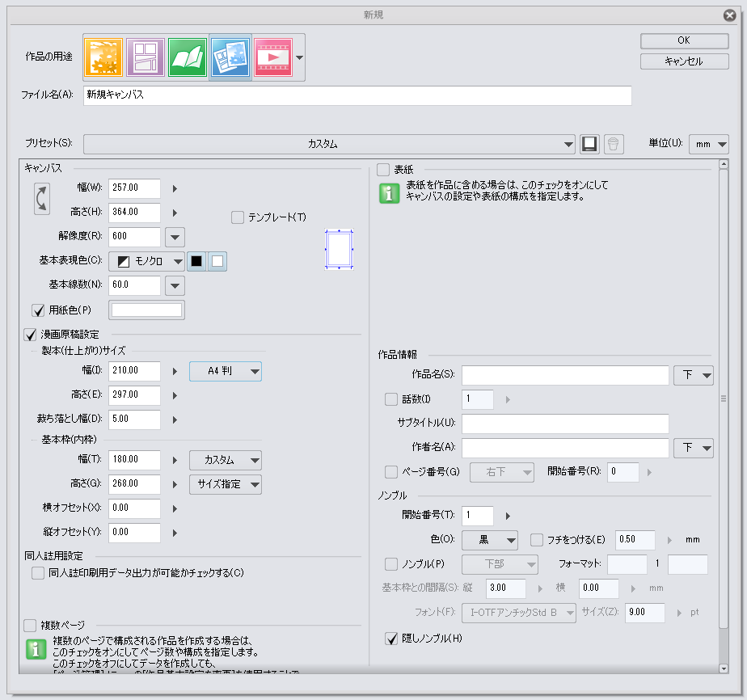This screenshot has width=747, height=700.
Task: Enable the 複数ページ checkbox
Action: tap(30, 626)
